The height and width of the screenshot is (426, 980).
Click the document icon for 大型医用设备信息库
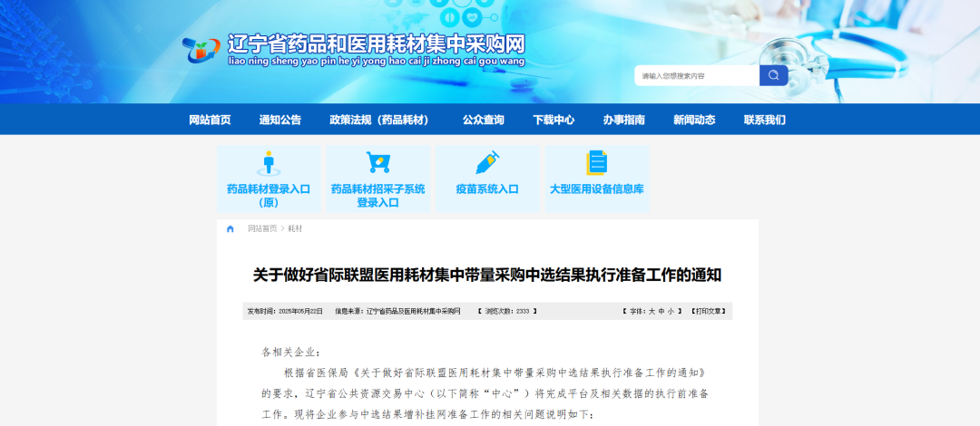(x=597, y=163)
